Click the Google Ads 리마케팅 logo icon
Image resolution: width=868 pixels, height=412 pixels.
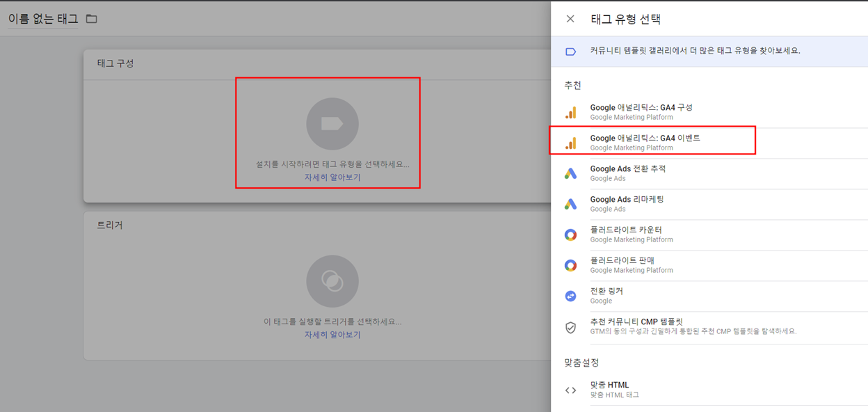point(570,204)
